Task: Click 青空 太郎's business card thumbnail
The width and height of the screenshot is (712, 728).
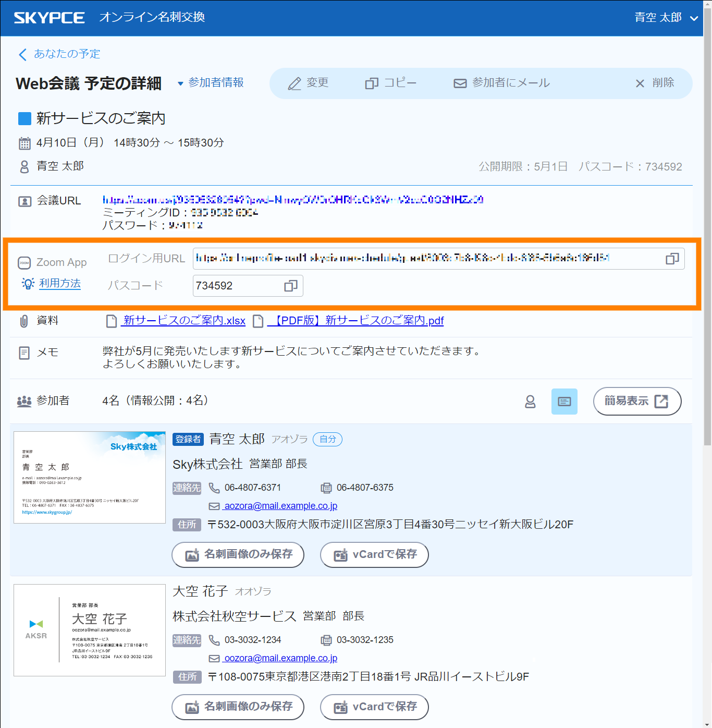Action: (90, 477)
